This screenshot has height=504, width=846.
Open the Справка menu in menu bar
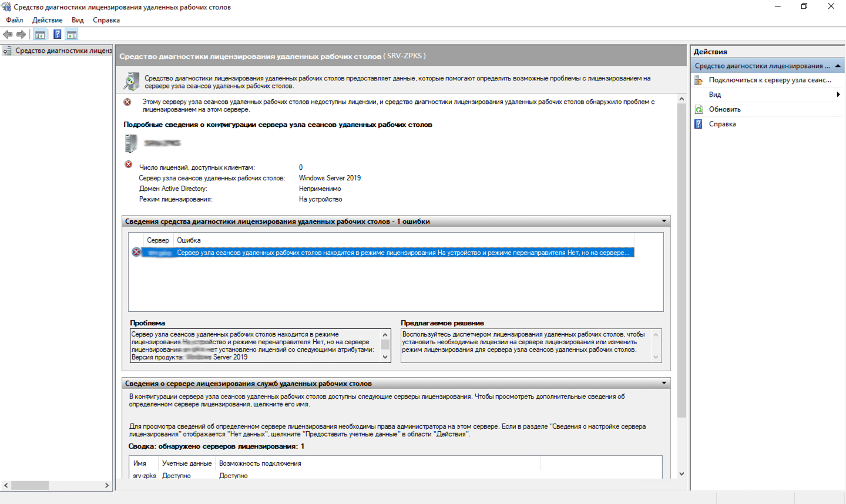[106, 20]
